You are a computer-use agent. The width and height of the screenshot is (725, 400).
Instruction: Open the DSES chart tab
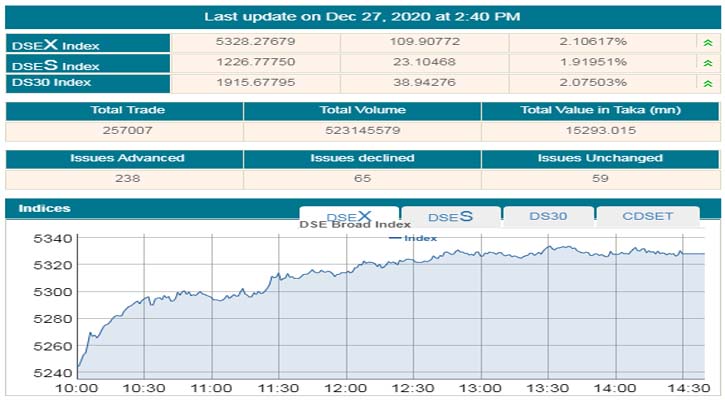[x=450, y=216]
